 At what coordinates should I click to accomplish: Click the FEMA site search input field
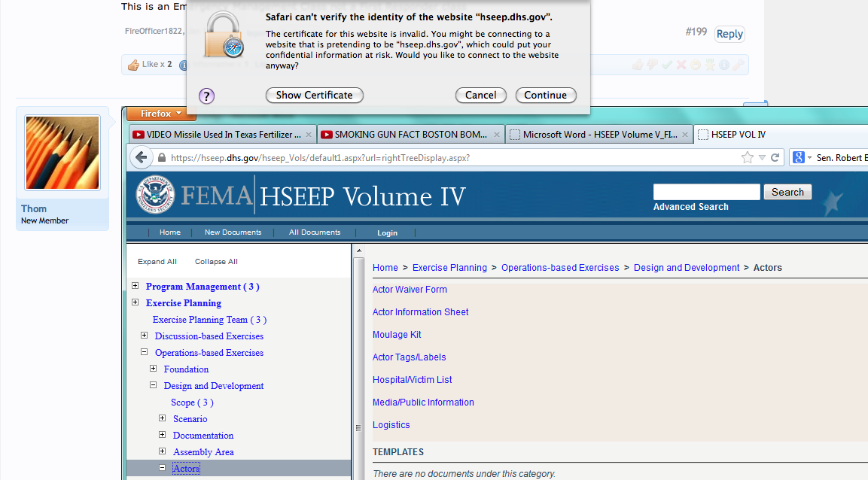706,192
